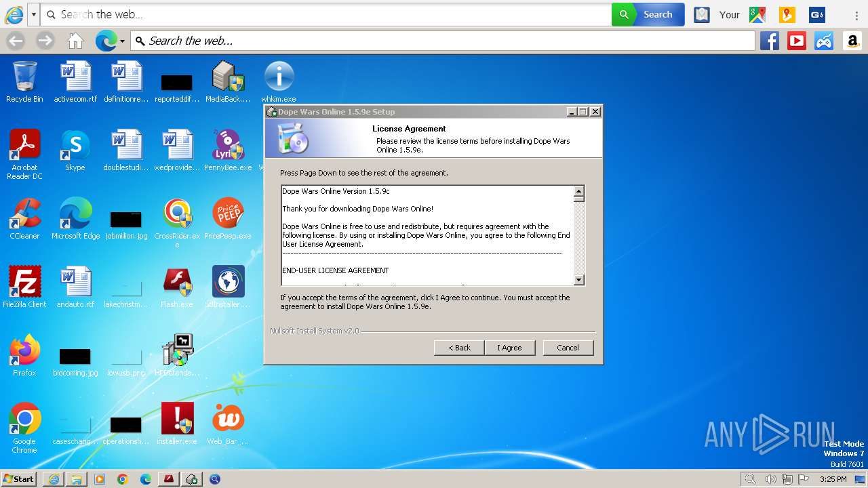Viewport: 868px width, 488px height.
Task: Select the andauto.rtf file
Action: click(x=75, y=287)
